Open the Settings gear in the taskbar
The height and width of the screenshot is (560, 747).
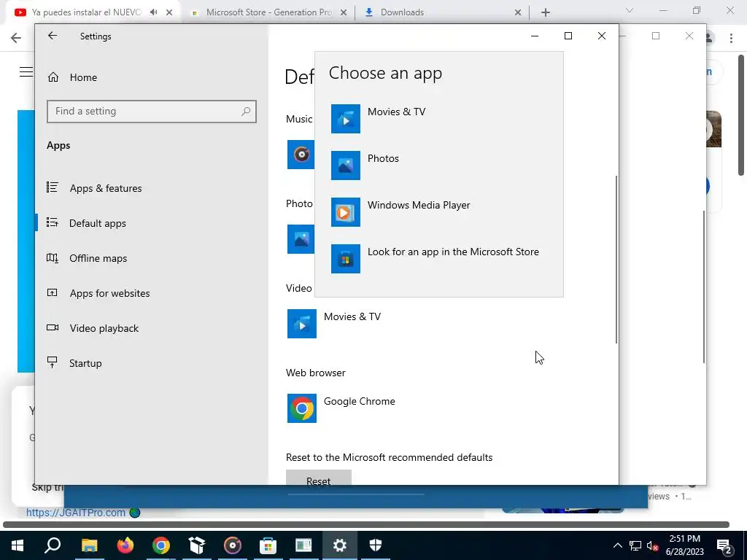[x=340, y=545]
